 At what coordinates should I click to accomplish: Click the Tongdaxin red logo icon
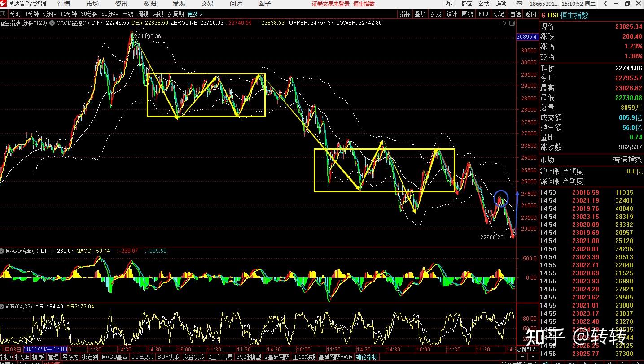tap(4, 4)
